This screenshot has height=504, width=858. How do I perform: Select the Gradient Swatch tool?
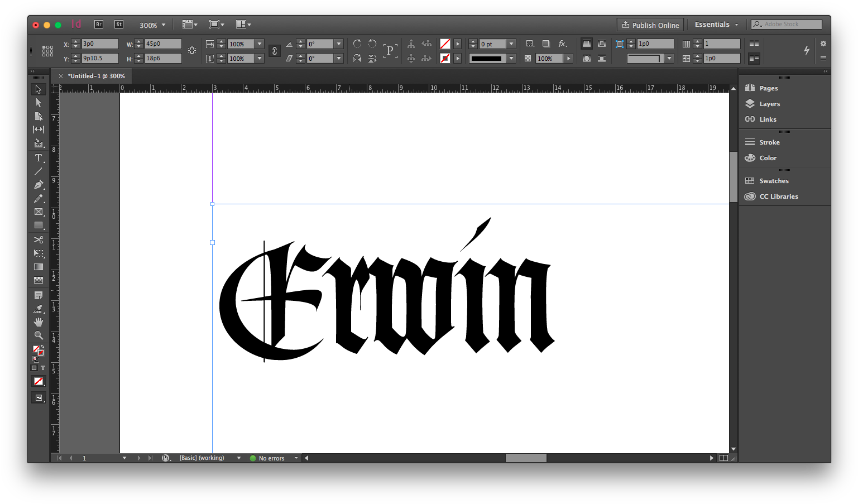point(38,267)
